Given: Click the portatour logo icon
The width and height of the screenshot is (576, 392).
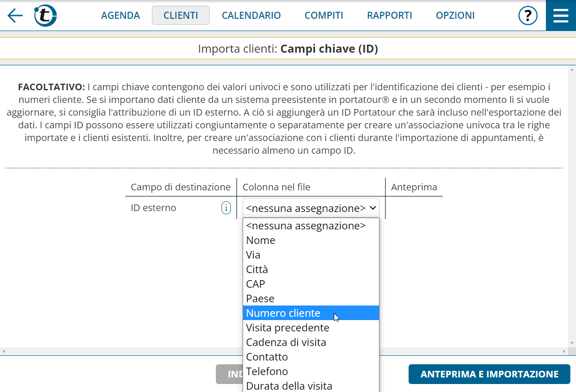Looking at the screenshot, I should point(45,16).
